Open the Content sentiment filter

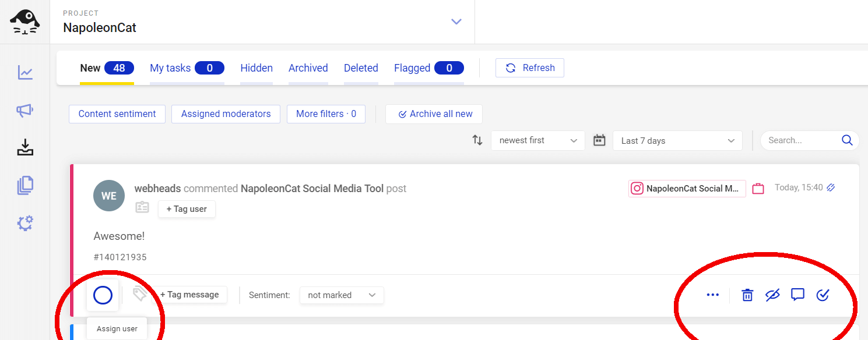tap(117, 114)
